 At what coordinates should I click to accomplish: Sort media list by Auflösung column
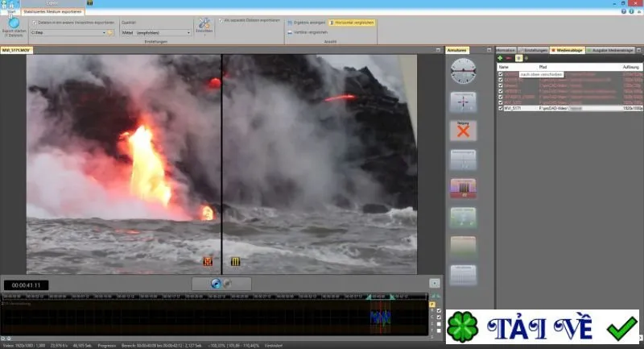tap(631, 67)
